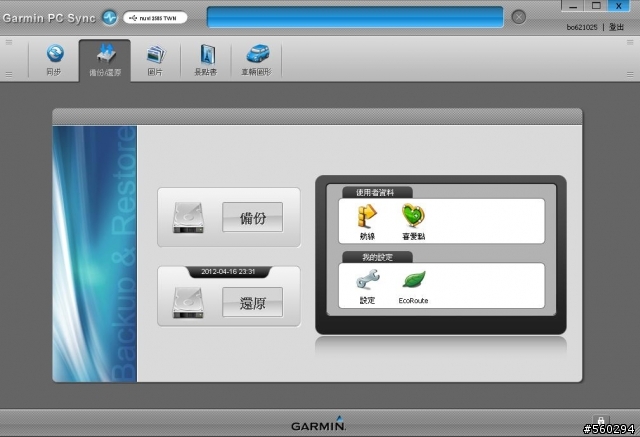Image resolution: width=640 pixels, height=437 pixels.
Task: Cancel with the round X next to progress bar
Action: click(x=518, y=17)
